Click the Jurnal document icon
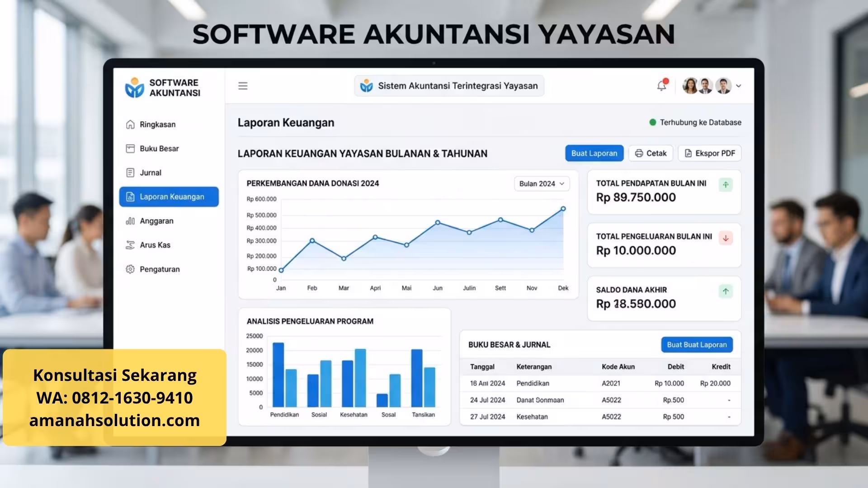The image size is (868, 488). pos(130,173)
